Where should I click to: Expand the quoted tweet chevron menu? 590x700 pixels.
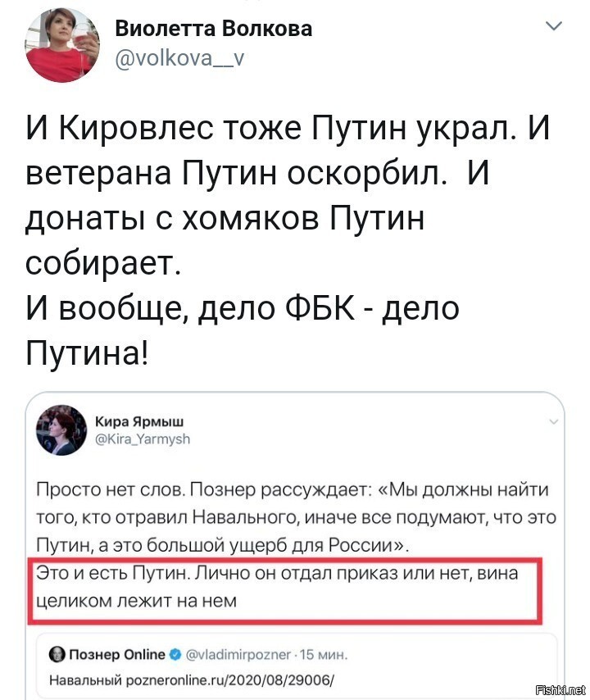[x=553, y=421]
